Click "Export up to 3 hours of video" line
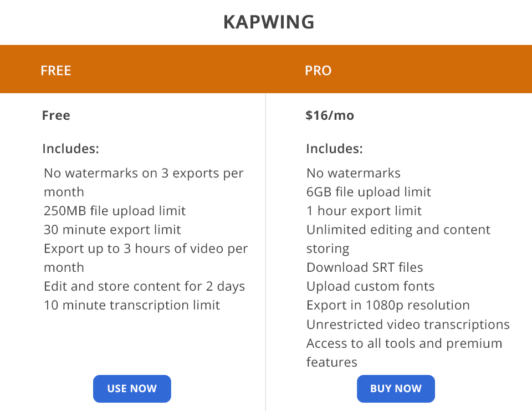 click(x=146, y=248)
